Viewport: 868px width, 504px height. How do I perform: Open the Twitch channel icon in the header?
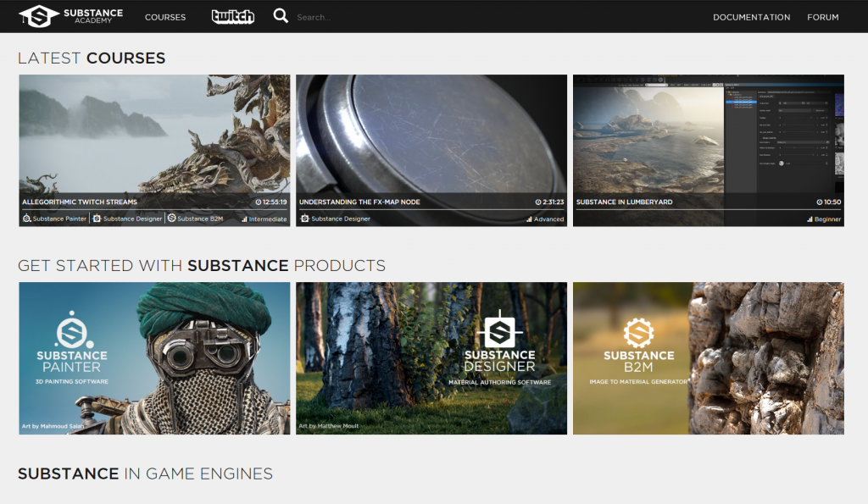pos(232,15)
